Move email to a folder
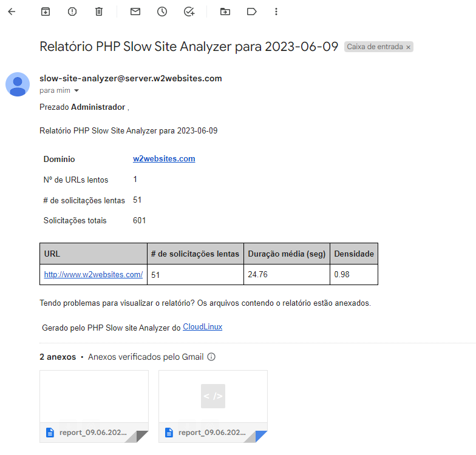 (x=225, y=12)
